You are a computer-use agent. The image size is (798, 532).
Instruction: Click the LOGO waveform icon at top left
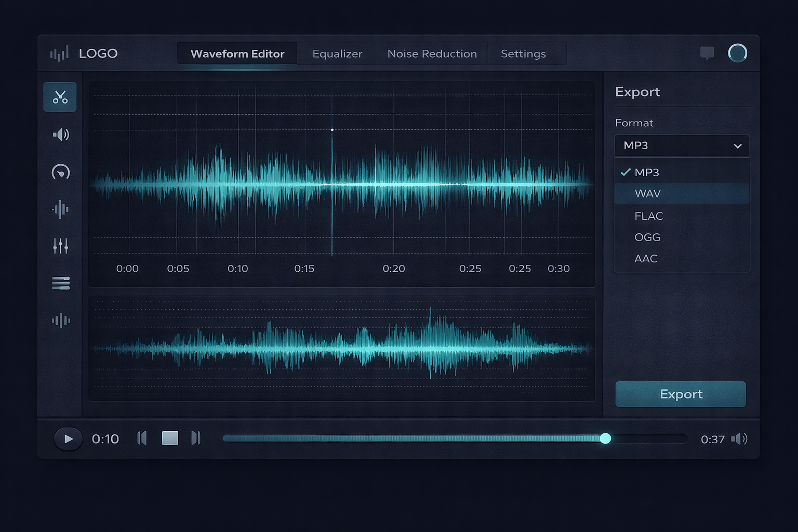pyautogui.click(x=59, y=52)
